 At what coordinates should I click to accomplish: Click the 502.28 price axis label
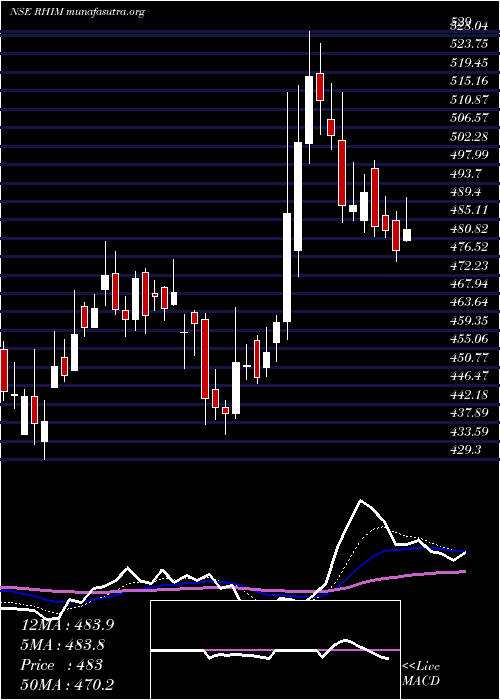pos(468,136)
